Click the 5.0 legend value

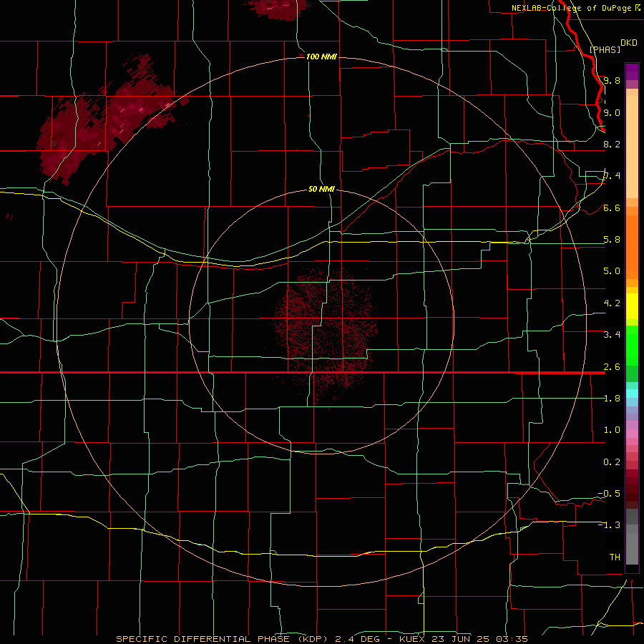(x=612, y=271)
